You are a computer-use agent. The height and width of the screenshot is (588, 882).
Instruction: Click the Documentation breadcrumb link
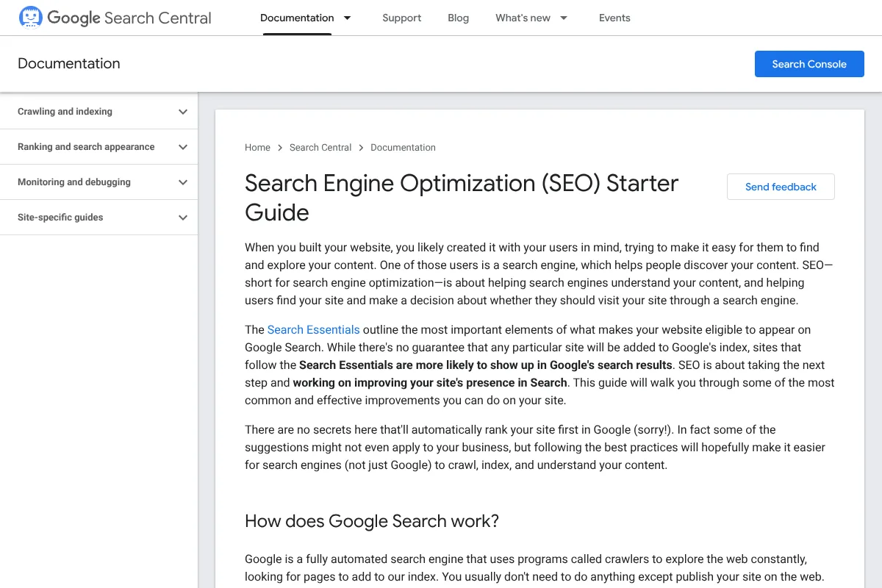coord(403,148)
